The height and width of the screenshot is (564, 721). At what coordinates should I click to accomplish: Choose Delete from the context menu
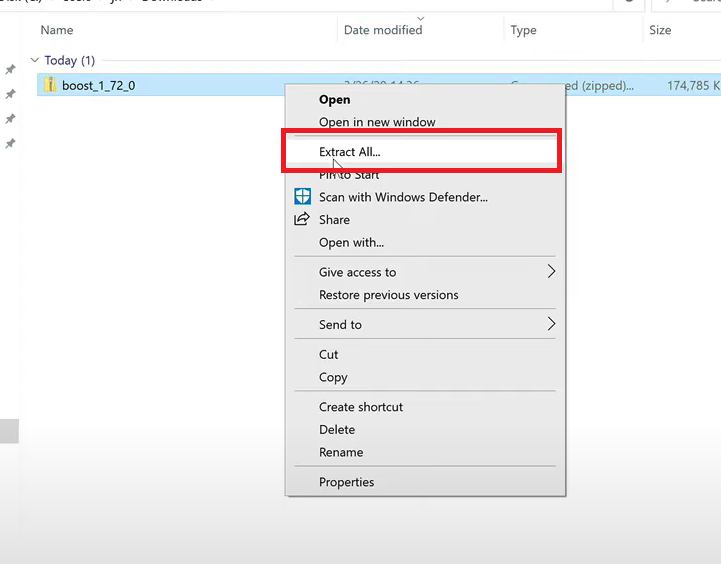coord(425,429)
